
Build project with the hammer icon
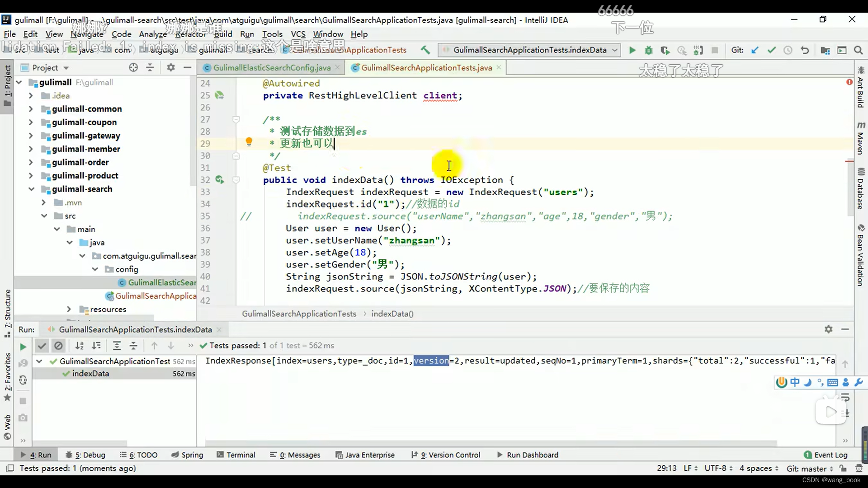click(x=425, y=50)
